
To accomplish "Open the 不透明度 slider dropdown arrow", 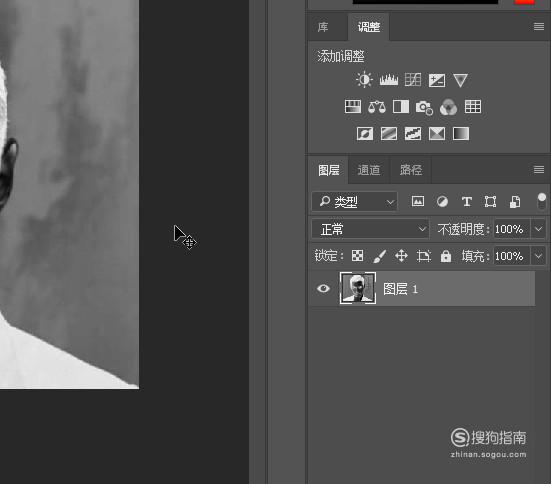I will tap(538, 229).
